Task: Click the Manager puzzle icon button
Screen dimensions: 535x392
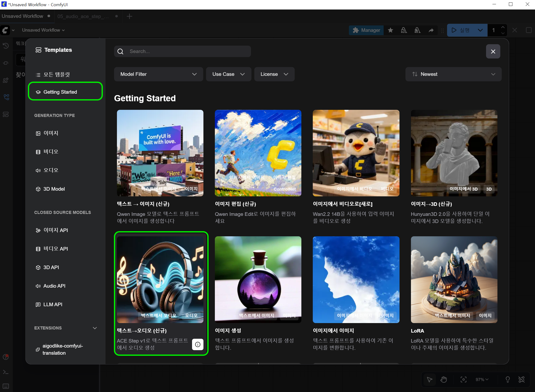Action: coord(366,30)
